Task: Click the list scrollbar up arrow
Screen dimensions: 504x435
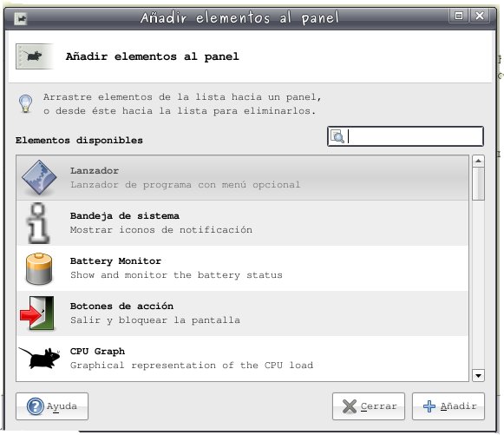Action: 478,161
